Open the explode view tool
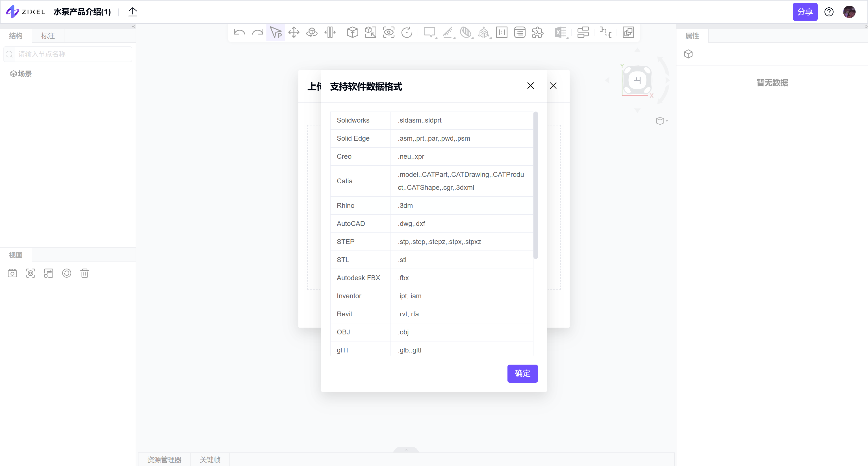 pyautogui.click(x=330, y=33)
